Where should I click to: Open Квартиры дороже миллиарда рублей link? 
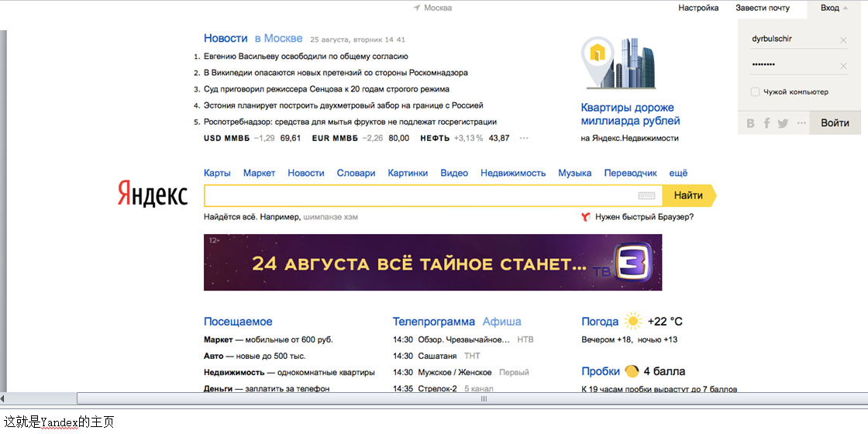631,114
